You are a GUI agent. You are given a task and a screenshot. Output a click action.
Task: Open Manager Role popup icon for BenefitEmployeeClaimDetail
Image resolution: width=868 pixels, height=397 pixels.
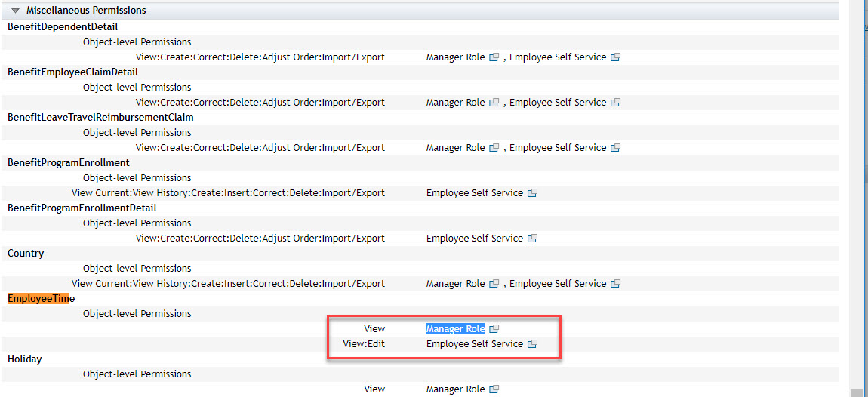[x=494, y=103]
